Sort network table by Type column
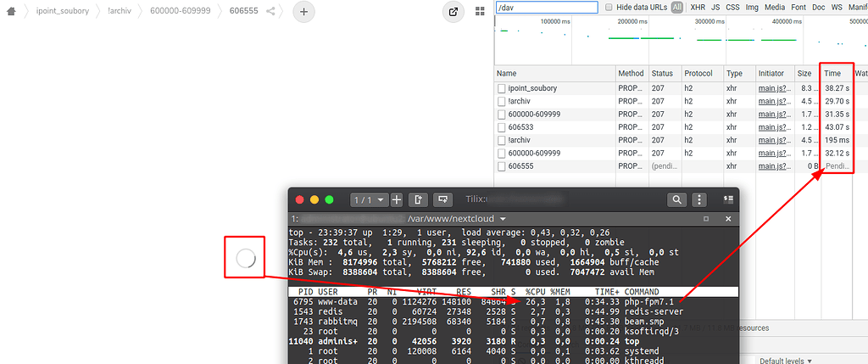The image size is (868, 364). point(739,73)
